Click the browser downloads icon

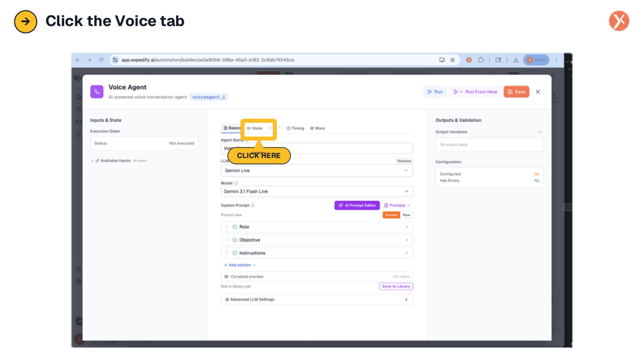[x=516, y=60]
